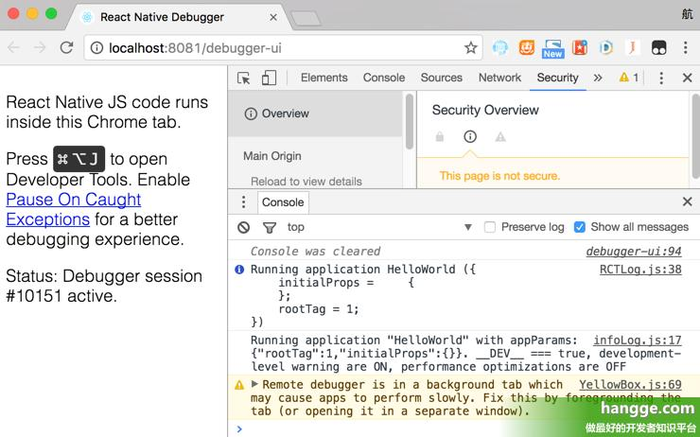Open the RCTLog.js:38 source link
This screenshot has height=437, width=700.
pyautogui.click(x=640, y=269)
